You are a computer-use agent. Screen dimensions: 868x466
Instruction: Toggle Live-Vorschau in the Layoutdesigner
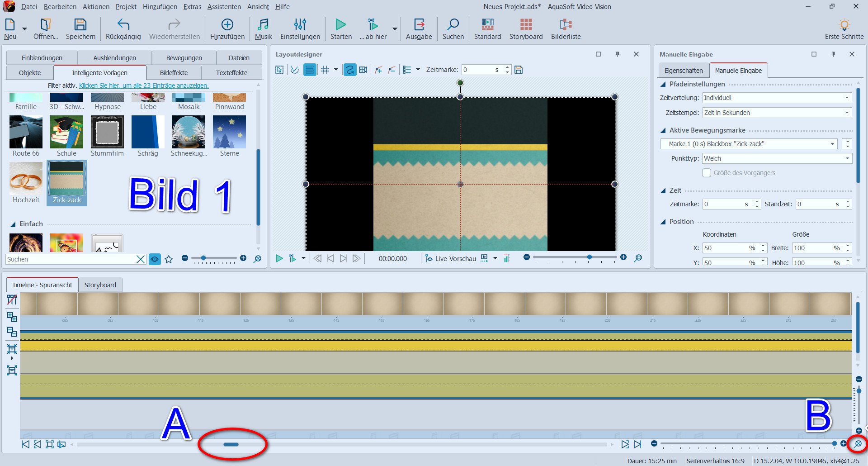pyautogui.click(x=451, y=258)
